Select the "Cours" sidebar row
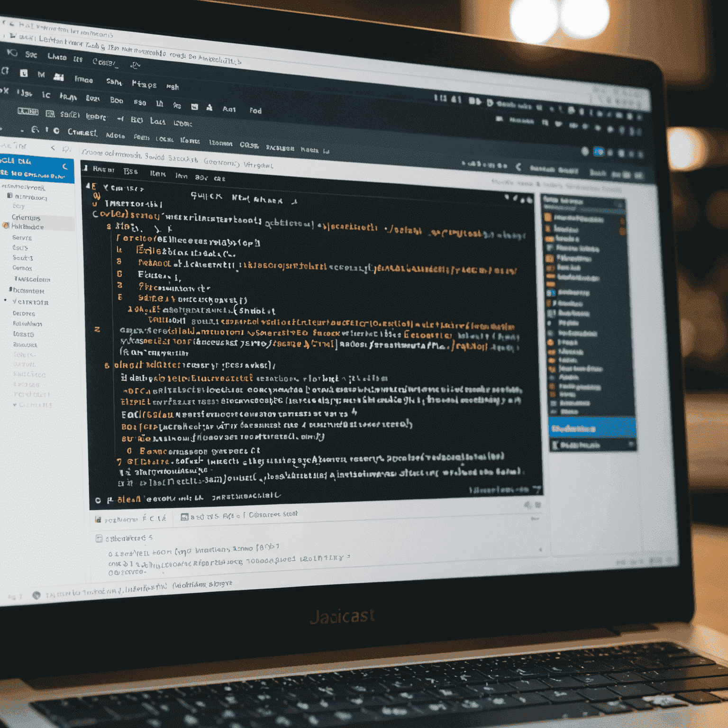This screenshot has height=728, width=728. click(20, 247)
